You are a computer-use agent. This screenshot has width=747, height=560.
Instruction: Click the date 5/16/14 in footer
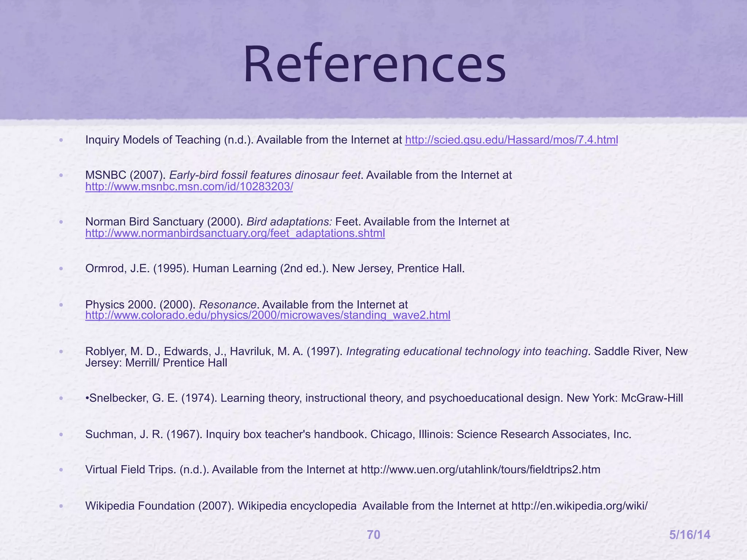tap(690, 535)
